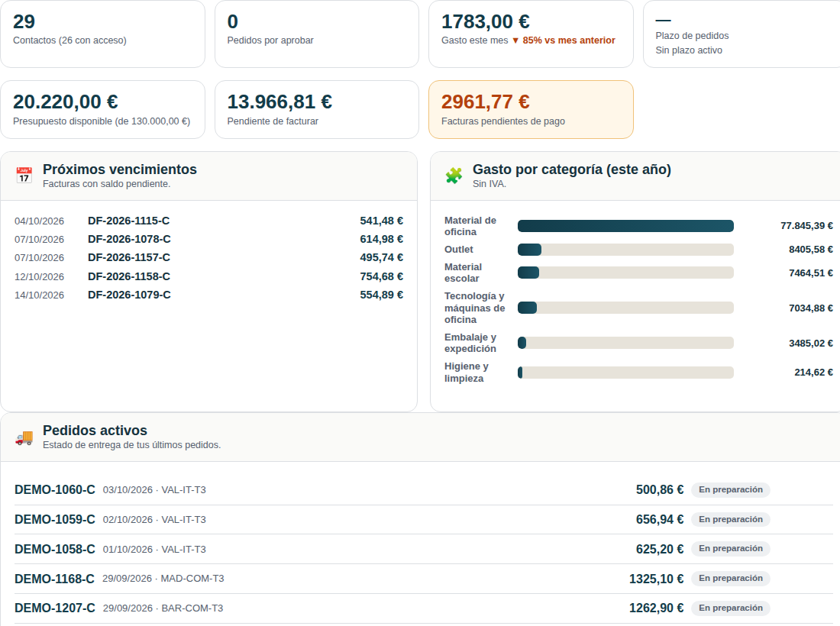
Task: Click the Tecnología y máquinas de oficina bar
Action: point(625,308)
